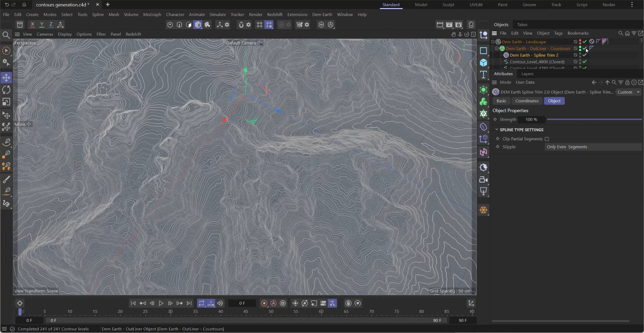Viewport: 644px width, 333px height.
Task: Lock the Z axis
Action: [51, 25]
